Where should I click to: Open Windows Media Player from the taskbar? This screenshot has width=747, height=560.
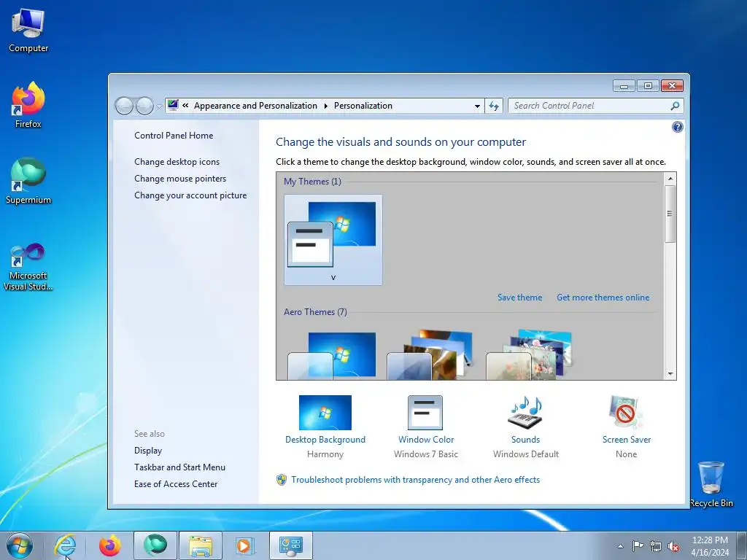click(x=245, y=545)
